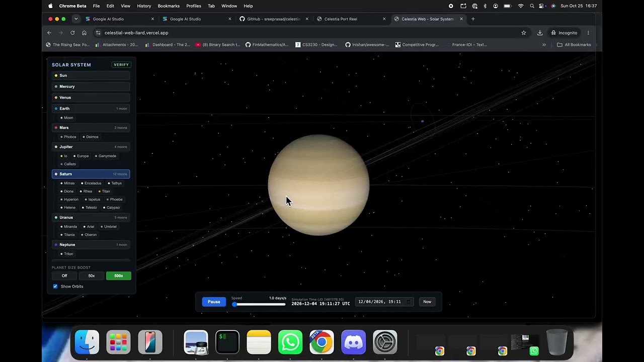Select Neptune in the planet list
The width and height of the screenshot is (644, 362).
tap(91, 245)
